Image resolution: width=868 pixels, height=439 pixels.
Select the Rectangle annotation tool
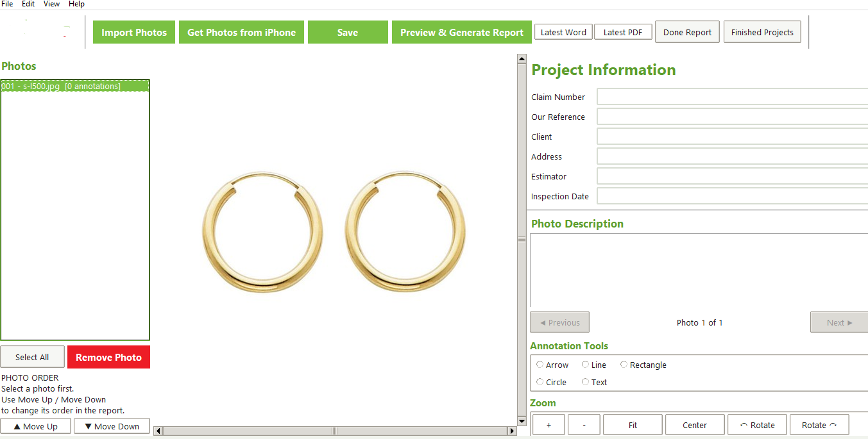pos(643,365)
